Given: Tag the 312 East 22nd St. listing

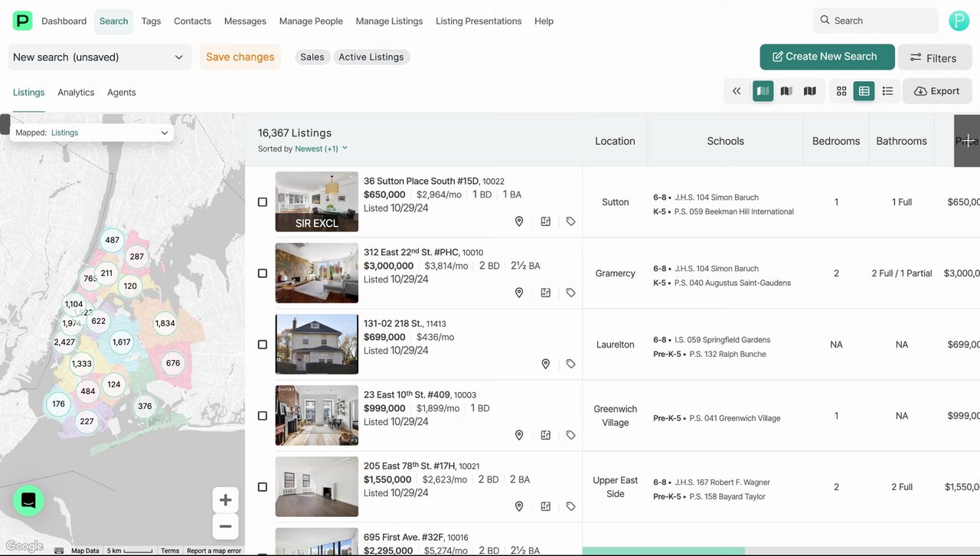Looking at the screenshot, I should (x=571, y=293).
